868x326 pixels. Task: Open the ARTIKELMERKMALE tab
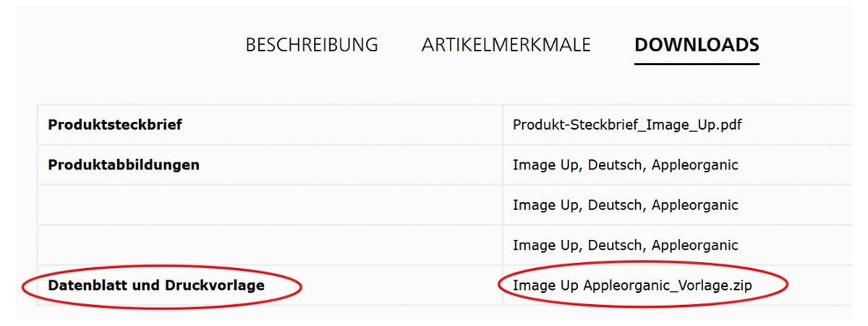(x=506, y=45)
